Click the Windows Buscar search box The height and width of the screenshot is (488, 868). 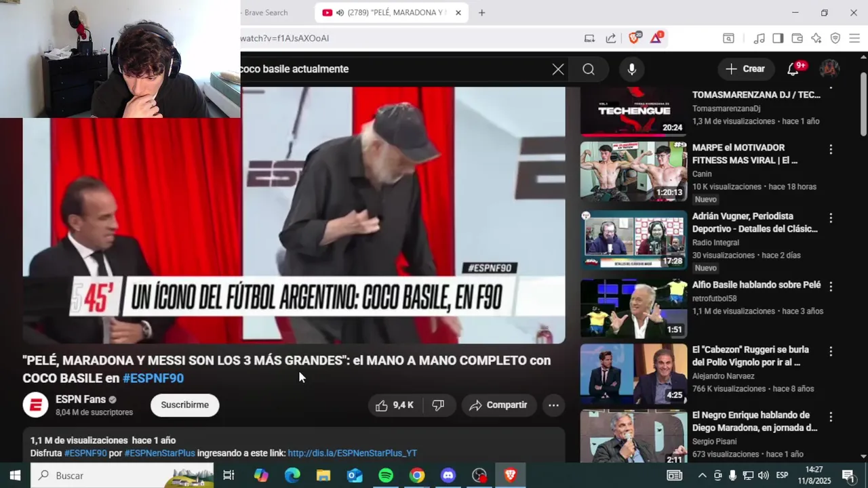pyautogui.click(x=122, y=476)
